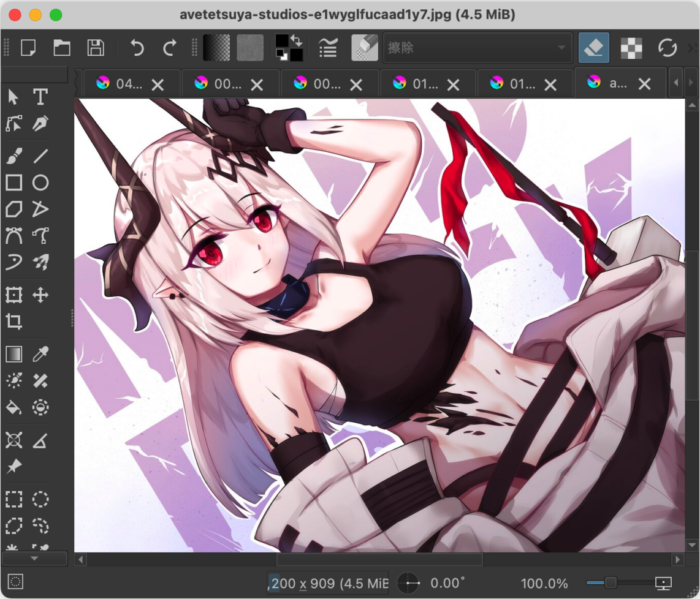Create a new document from the toolbar
The image size is (700, 599).
[28, 48]
